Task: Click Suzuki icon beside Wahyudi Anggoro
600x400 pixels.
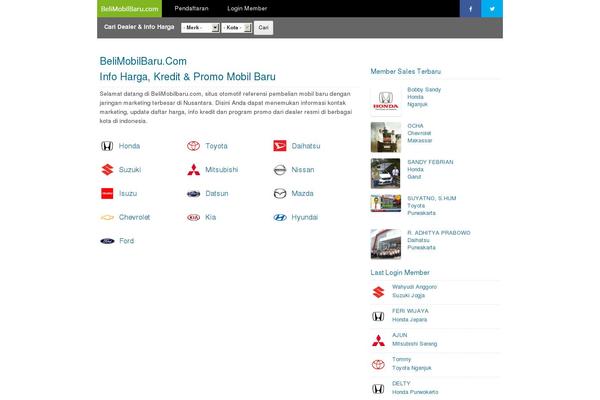Action: click(378, 292)
